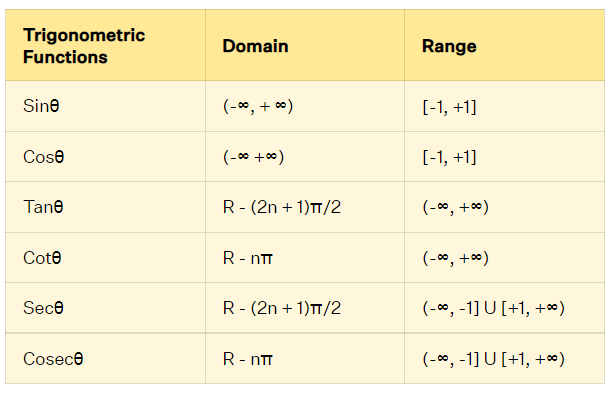Click the Sinθ domain (-∞, + ∞) cell

pyautogui.click(x=305, y=106)
